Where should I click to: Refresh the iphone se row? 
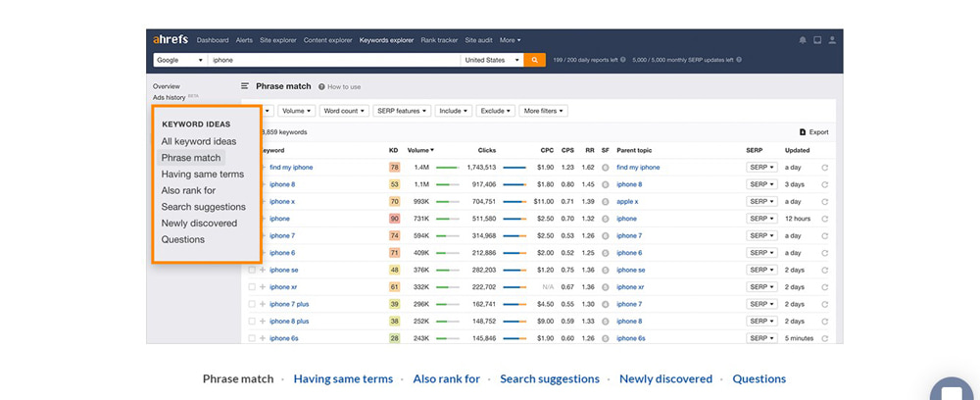coord(824,270)
